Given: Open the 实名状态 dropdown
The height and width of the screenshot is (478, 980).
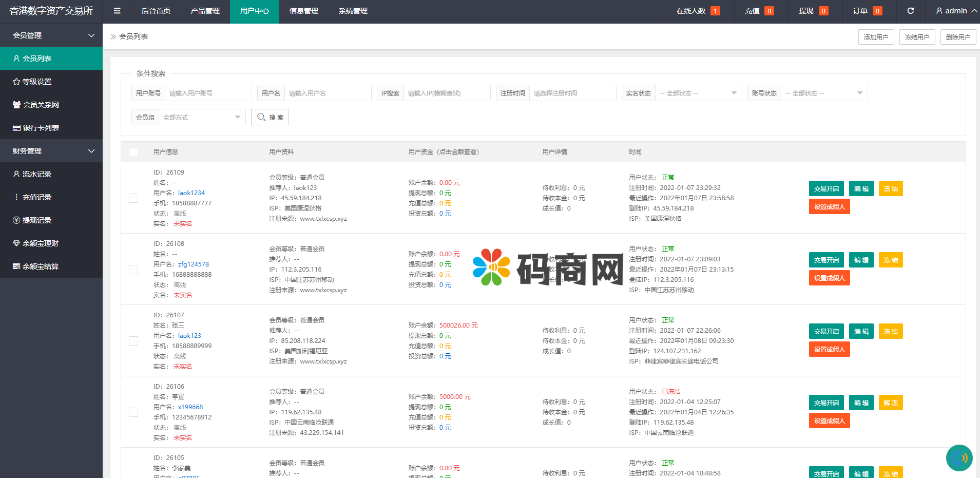Looking at the screenshot, I should click(698, 93).
